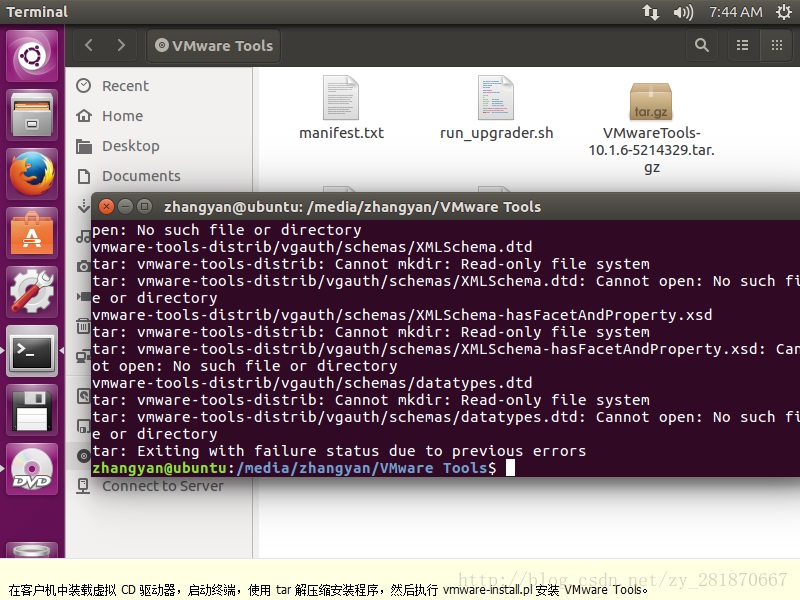Click Desktop folder icon in sidebar
Screen dimensions: 800x600
84,146
